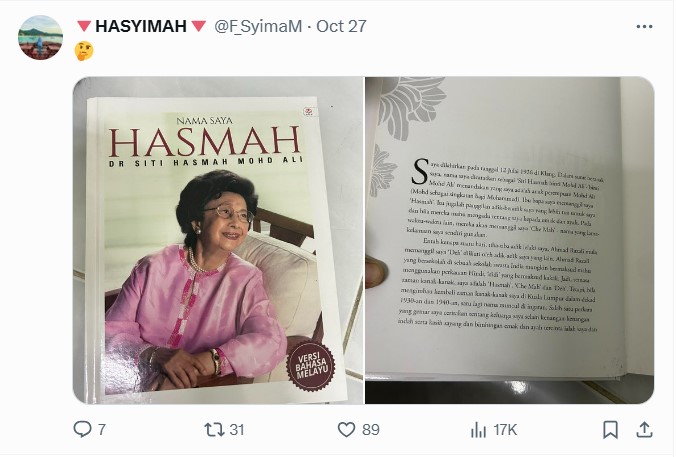Open the three-dots more options menu
The width and height of the screenshot is (676, 457).
(644, 27)
